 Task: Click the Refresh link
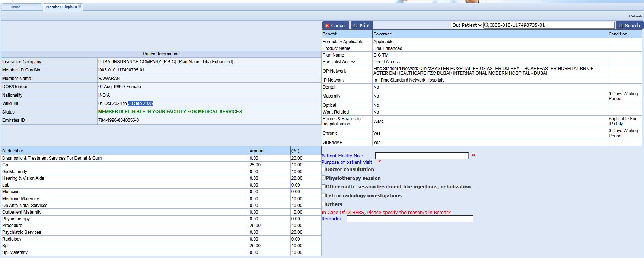[x=635, y=16]
